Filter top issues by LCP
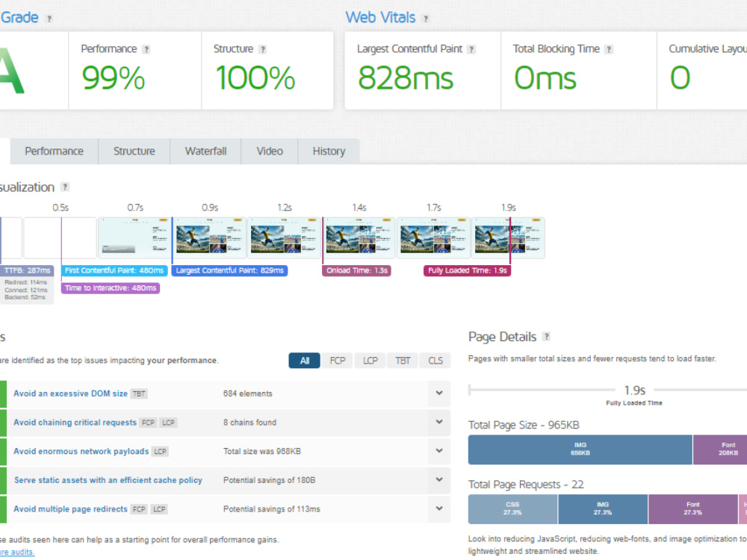747x560 pixels. click(371, 361)
